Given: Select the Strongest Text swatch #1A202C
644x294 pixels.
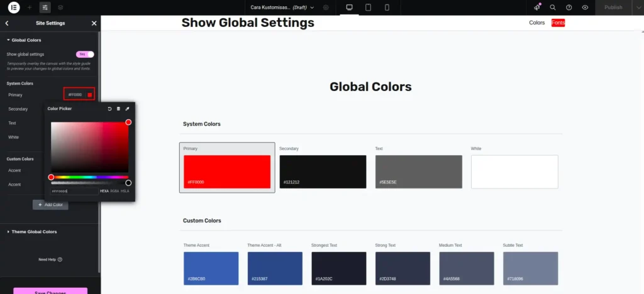Looking at the screenshot, I should tap(339, 269).
